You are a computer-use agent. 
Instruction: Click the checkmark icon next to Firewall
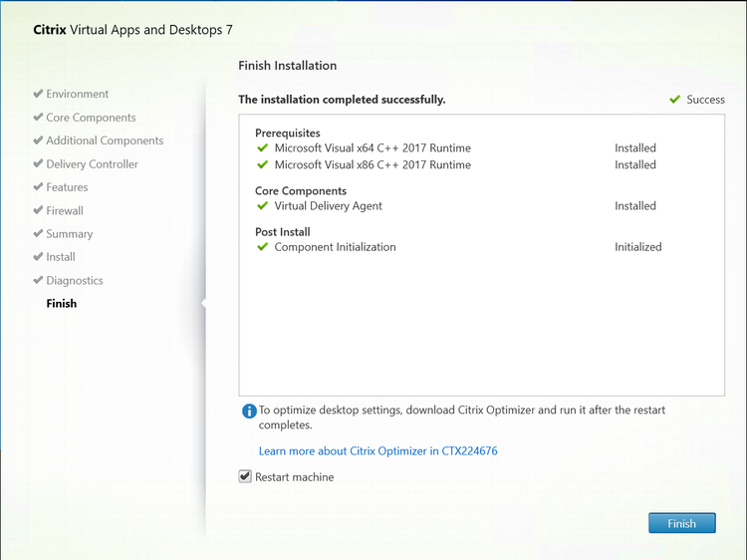38,210
